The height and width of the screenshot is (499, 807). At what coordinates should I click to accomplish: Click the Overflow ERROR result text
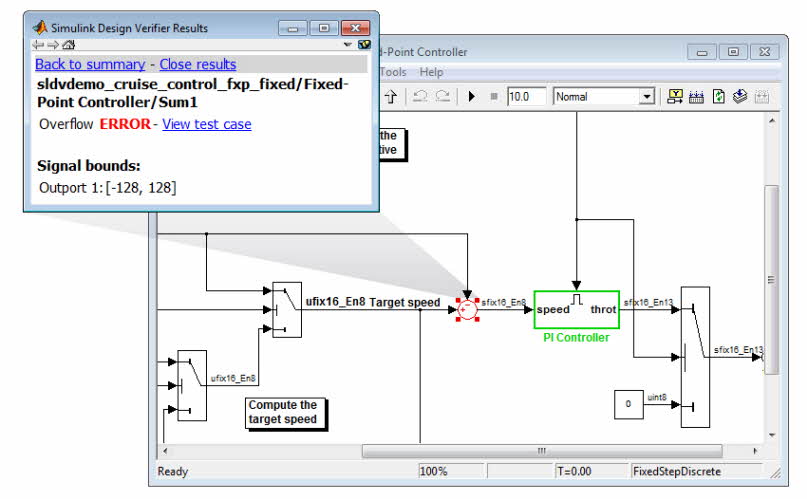coord(95,124)
